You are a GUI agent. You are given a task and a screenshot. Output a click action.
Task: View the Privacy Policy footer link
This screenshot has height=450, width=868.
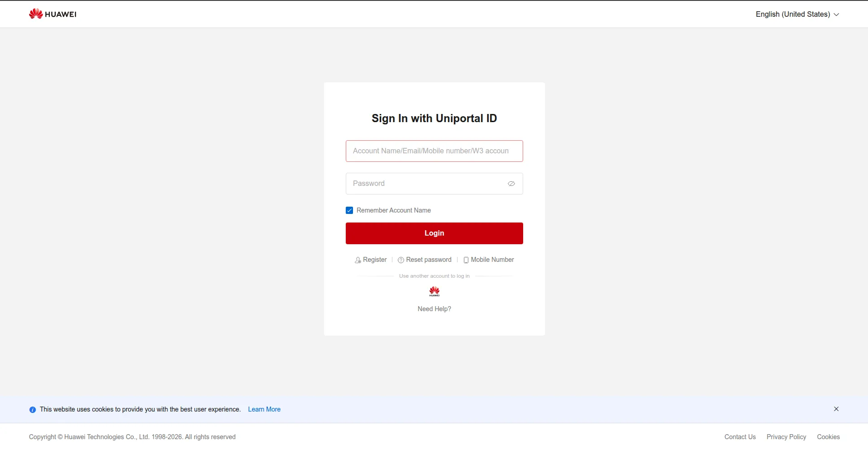click(x=786, y=437)
